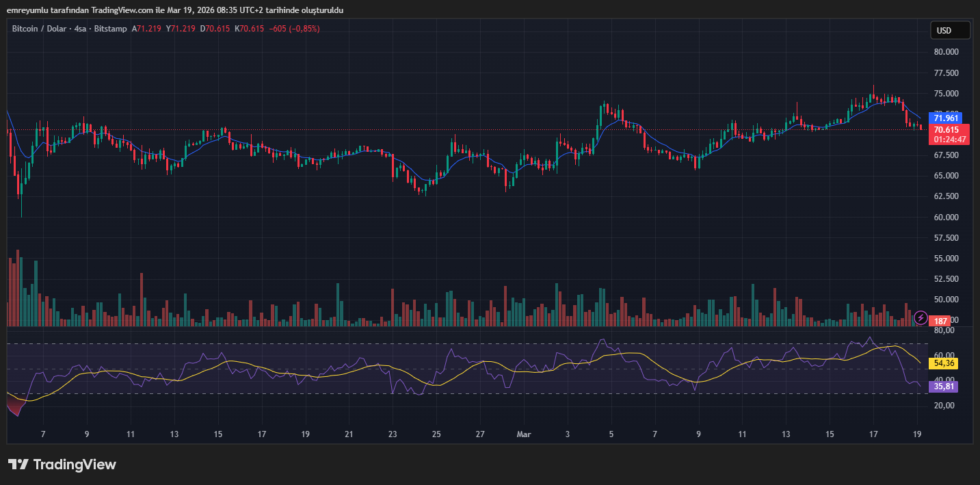
Task: Click the 60.000 price axis level
Action: coord(946,218)
